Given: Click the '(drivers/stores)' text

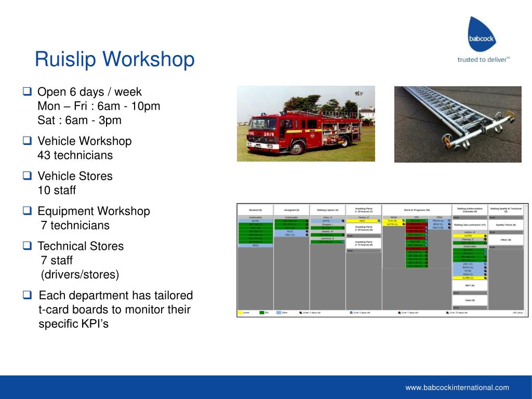Looking at the screenshot, I should (79, 274).
